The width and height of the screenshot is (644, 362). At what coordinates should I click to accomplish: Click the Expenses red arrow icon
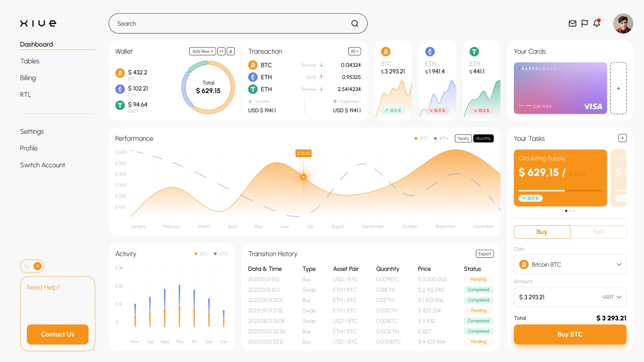[x=335, y=101]
